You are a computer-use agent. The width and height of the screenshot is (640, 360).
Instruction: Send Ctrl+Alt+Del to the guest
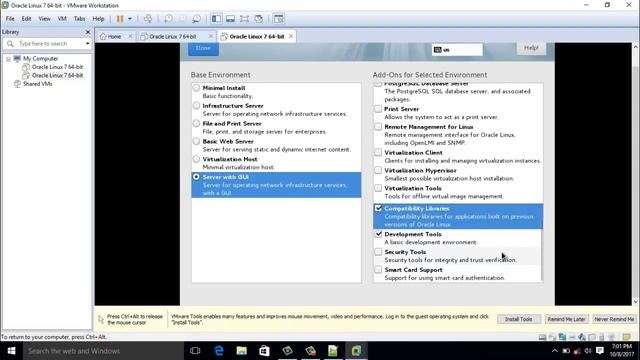click(148, 19)
